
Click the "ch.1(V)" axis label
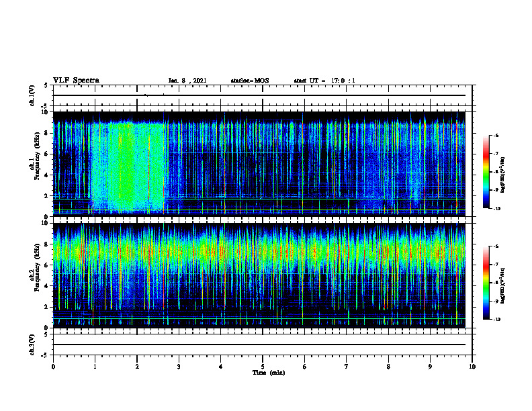click(32, 95)
